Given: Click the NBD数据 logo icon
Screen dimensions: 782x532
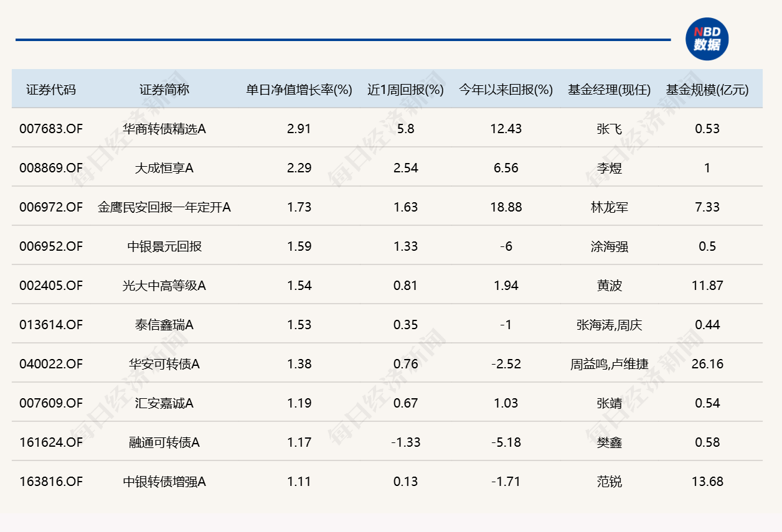Looking at the screenshot, I should point(707,39).
